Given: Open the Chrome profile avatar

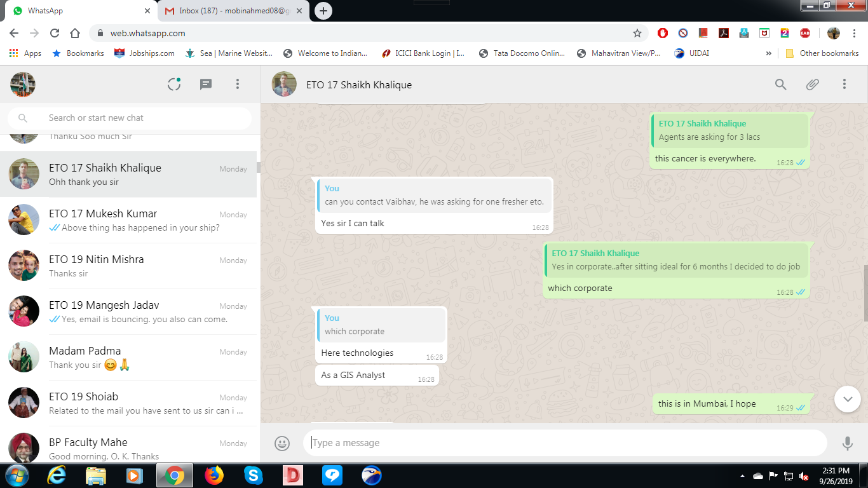Looking at the screenshot, I should tap(834, 33).
